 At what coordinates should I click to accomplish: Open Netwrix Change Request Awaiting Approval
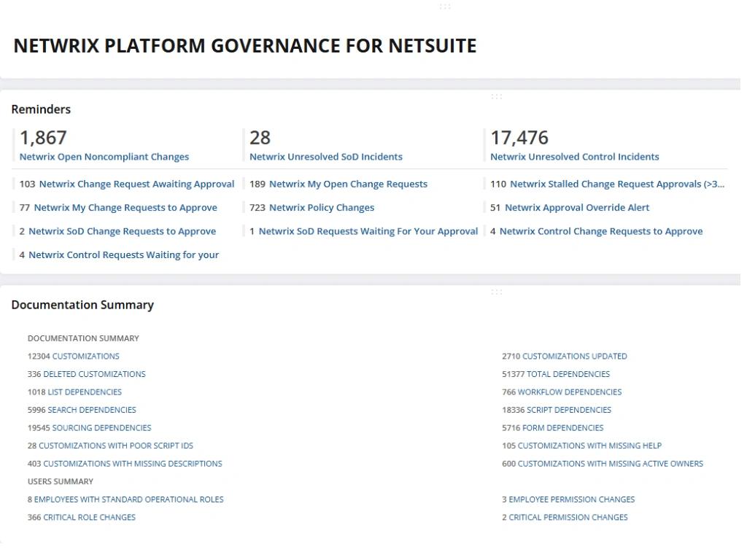(136, 184)
